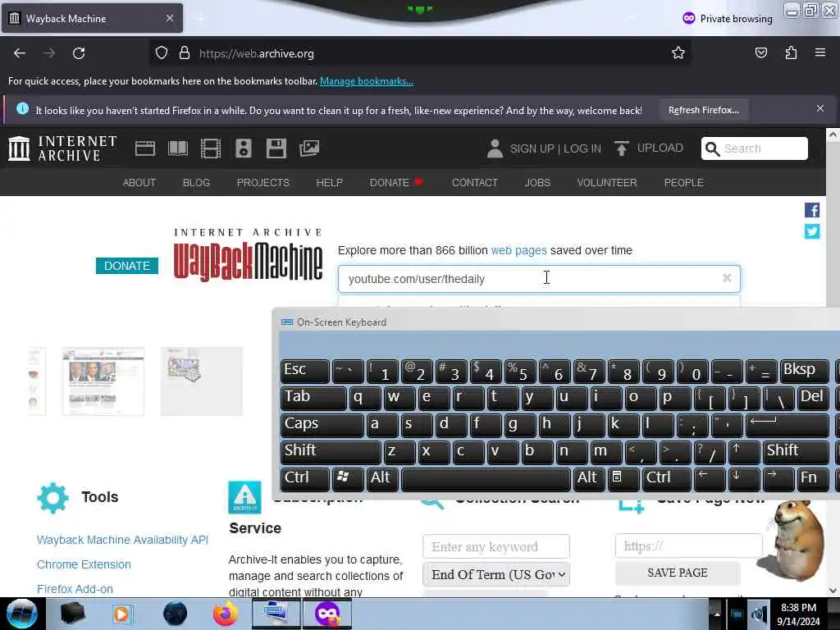
Task: Click the Upload arrow icon
Action: (x=622, y=148)
